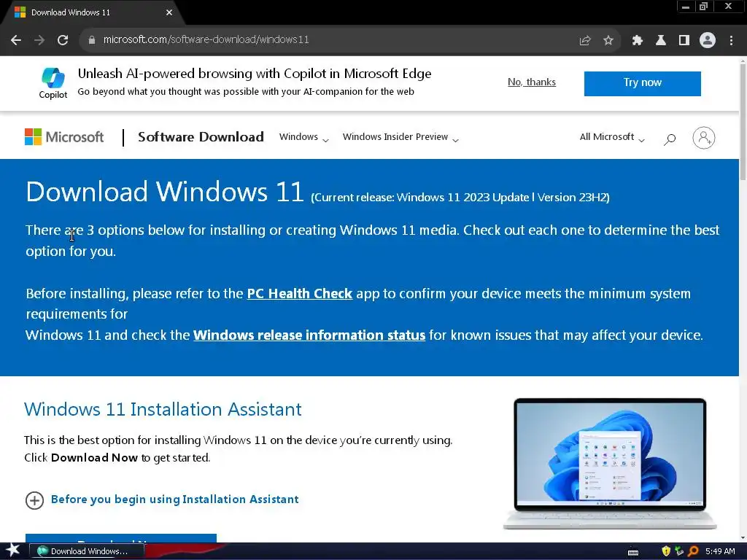Click the padlock site info icon
The width and height of the screenshot is (747, 560).
point(92,40)
